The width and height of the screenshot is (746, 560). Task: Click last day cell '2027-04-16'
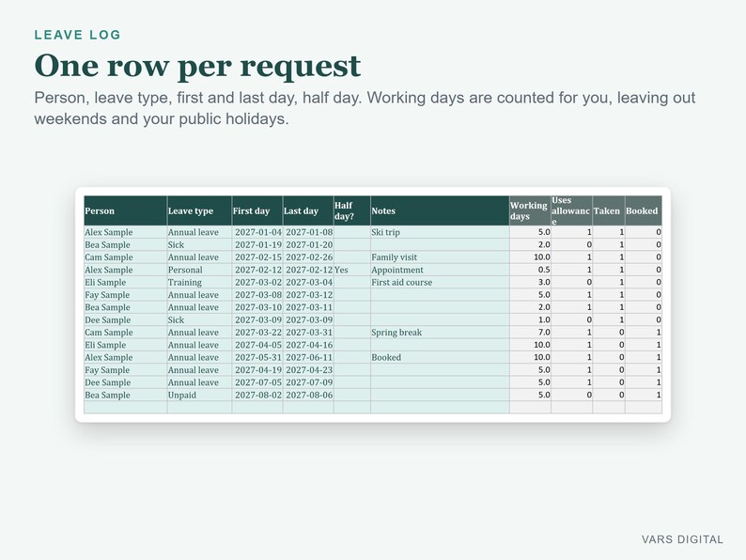[308, 345]
